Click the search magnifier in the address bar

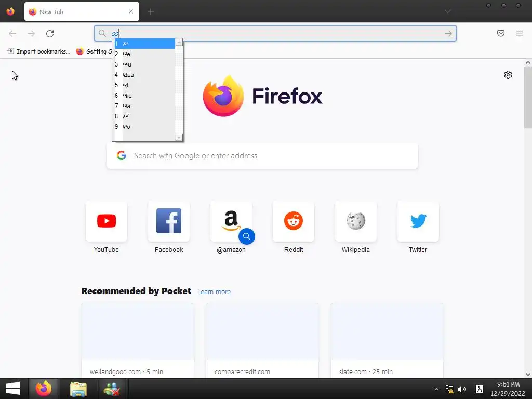(102, 33)
